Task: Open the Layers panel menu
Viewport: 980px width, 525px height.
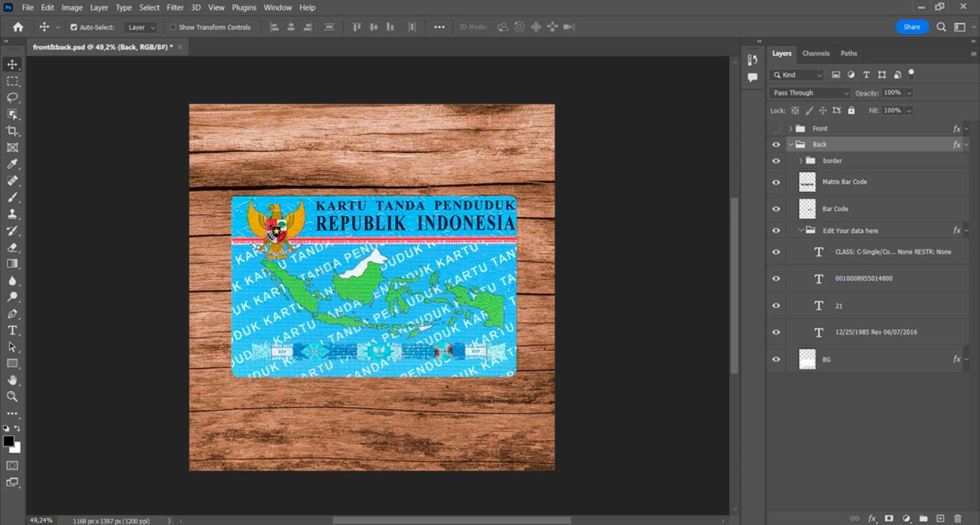Action: coord(973,54)
